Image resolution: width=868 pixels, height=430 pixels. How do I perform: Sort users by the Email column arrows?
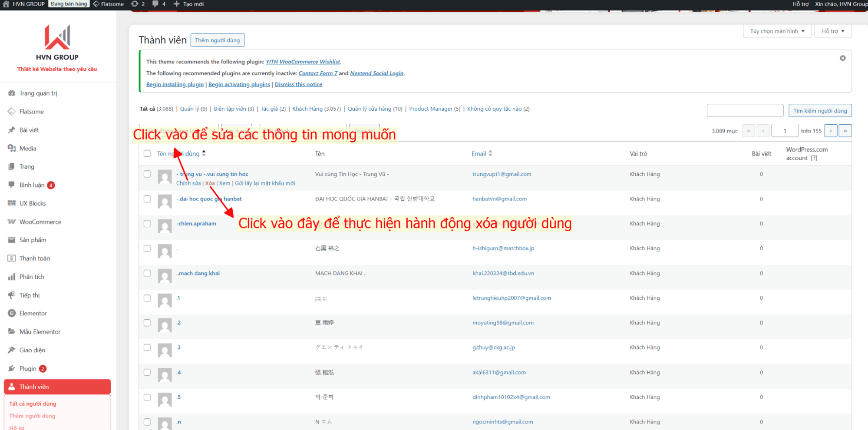(490, 153)
